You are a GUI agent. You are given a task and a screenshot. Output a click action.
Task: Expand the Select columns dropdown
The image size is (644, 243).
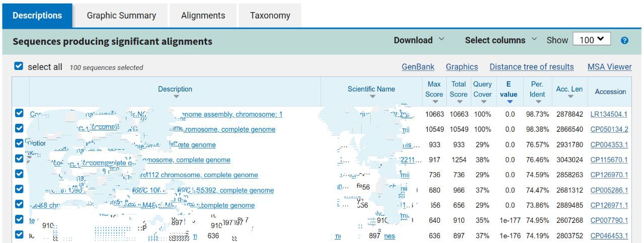501,40
